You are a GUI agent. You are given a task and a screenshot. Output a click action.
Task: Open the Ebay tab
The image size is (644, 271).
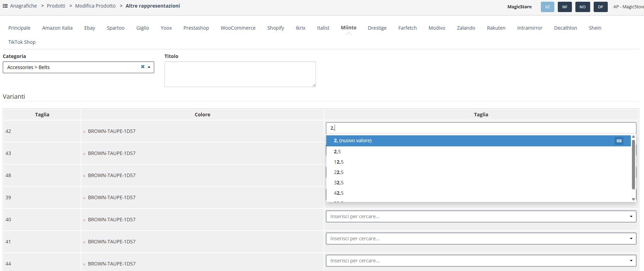click(x=90, y=28)
